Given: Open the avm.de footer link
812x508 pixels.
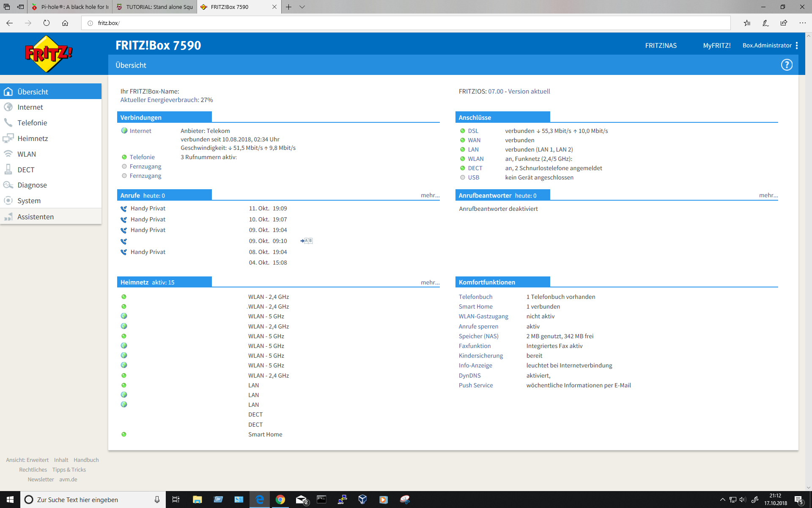Looking at the screenshot, I should [x=68, y=480].
